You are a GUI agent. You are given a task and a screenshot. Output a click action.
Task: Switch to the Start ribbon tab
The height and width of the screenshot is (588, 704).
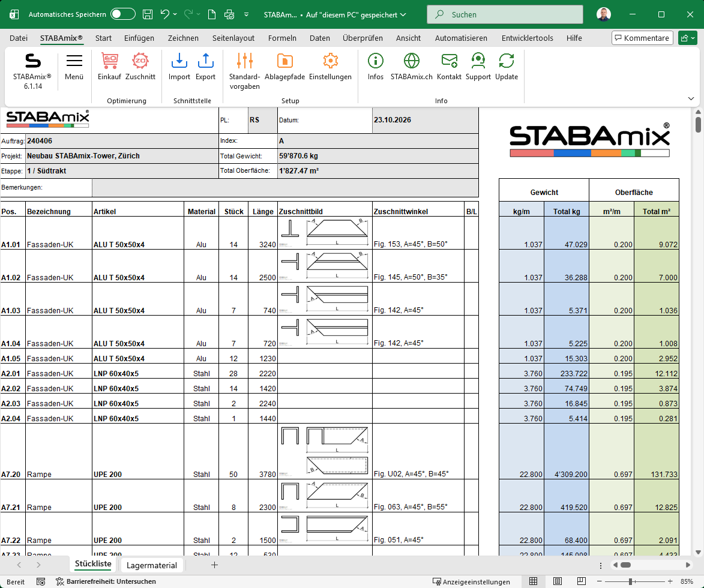click(103, 38)
